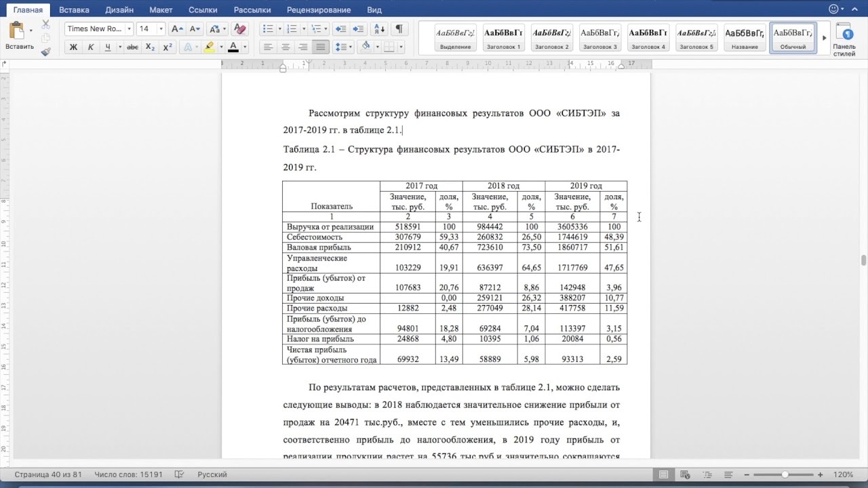Toggle bold (Ж) formatting

coord(73,47)
